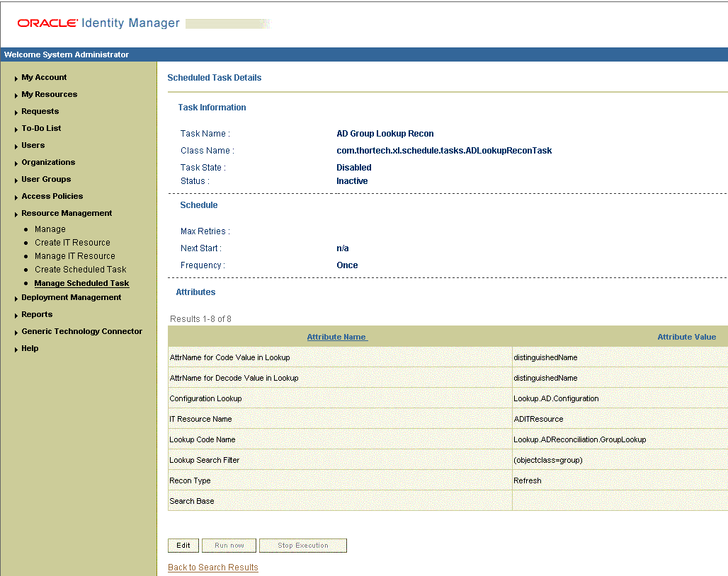728x576 pixels.
Task: Expand the Help arrow
Action: (16, 350)
